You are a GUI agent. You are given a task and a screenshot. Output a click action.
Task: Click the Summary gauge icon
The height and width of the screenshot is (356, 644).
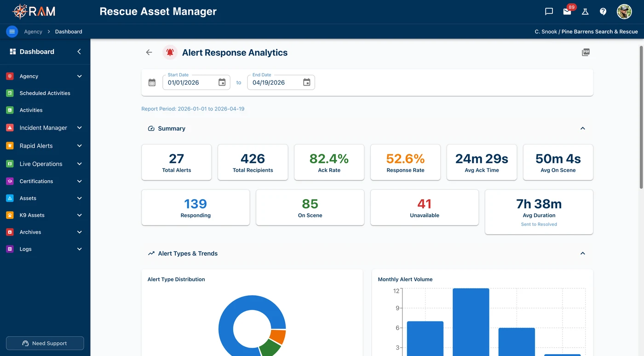tap(151, 128)
